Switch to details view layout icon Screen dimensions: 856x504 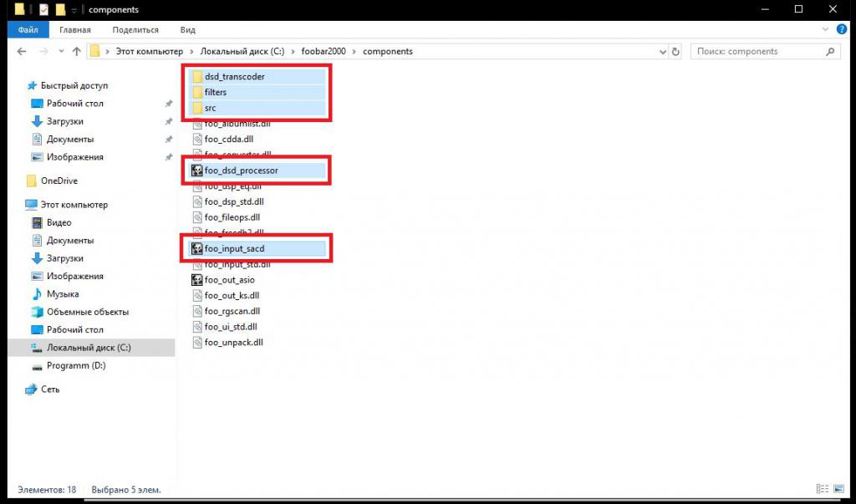[x=823, y=489]
